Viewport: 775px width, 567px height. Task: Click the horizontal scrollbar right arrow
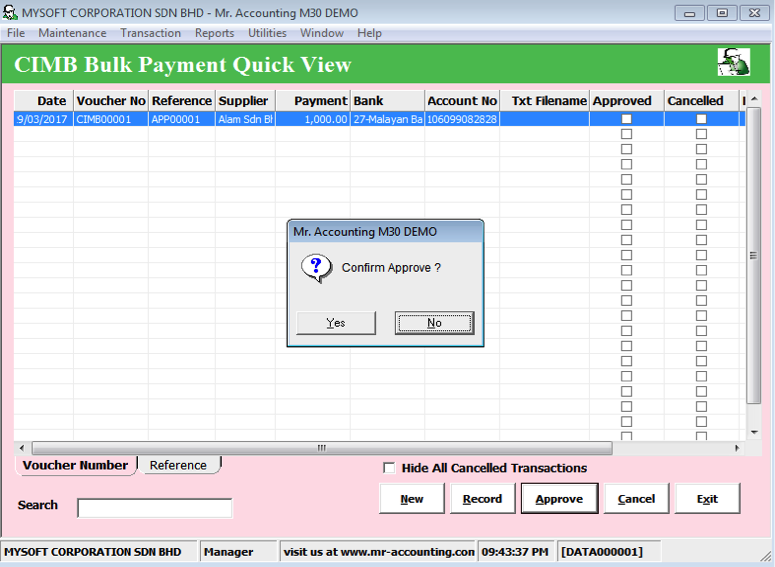pyautogui.click(x=737, y=448)
